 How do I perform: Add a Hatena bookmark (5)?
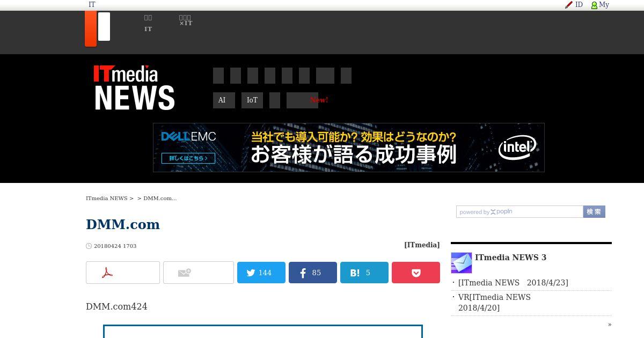coord(364,273)
